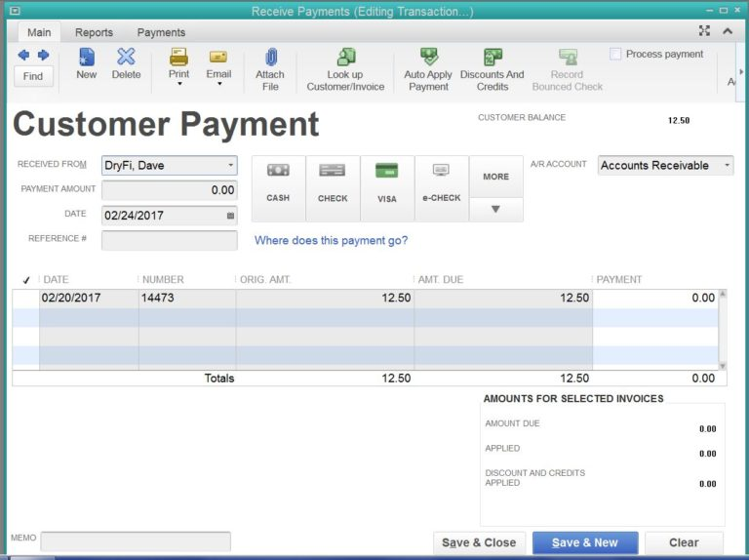Select e-Check payment method

[x=442, y=187]
